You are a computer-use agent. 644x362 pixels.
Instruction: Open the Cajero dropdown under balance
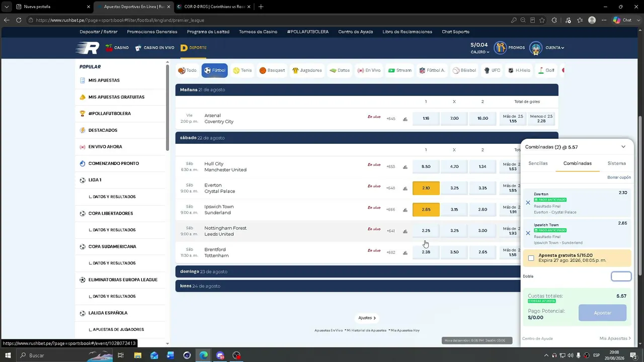(480, 52)
